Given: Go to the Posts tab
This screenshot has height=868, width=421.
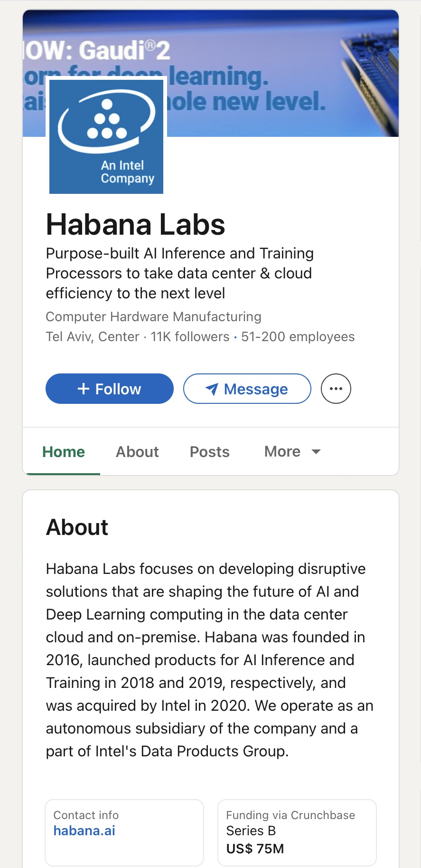Looking at the screenshot, I should pos(209,451).
